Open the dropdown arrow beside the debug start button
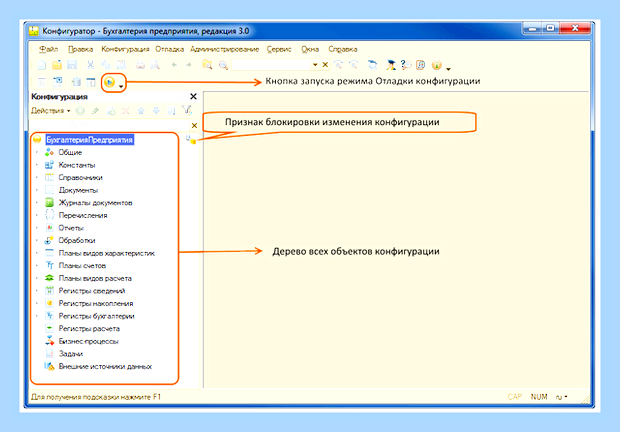This screenshot has height=432, width=620. (x=121, y=86)
